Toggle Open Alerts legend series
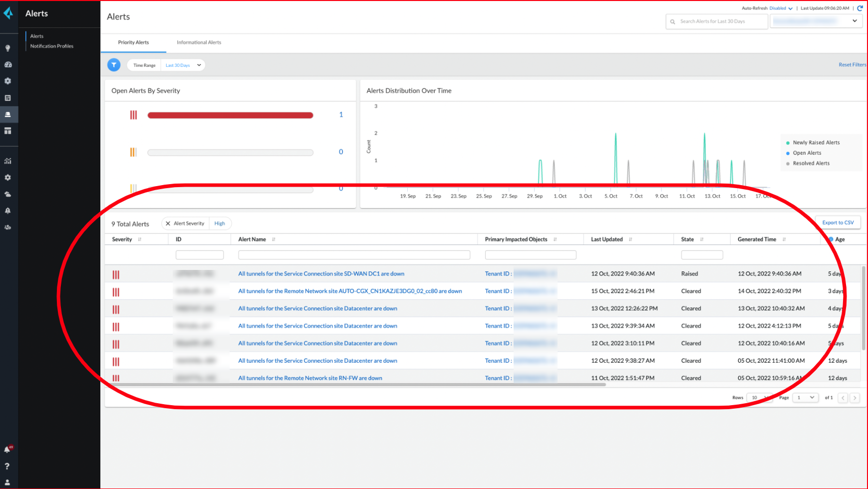Image resolution: width=868 pixels, height=489 pixels. (x=807, y=153)
